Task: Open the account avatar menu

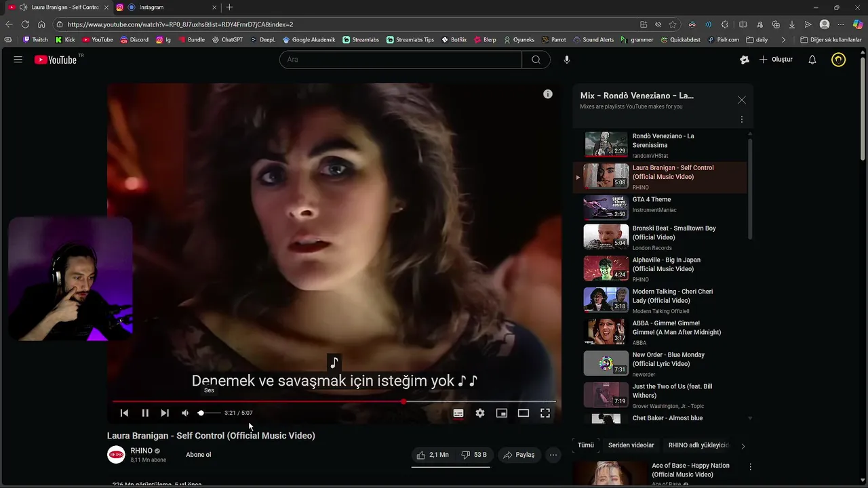Action: click(839, 60)
